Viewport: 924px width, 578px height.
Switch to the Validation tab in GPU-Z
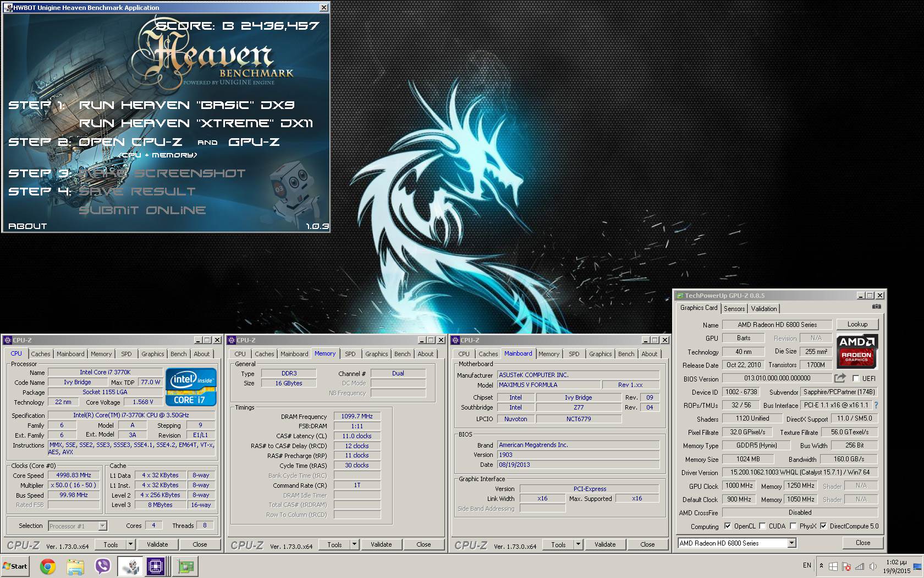pos(764,309)
